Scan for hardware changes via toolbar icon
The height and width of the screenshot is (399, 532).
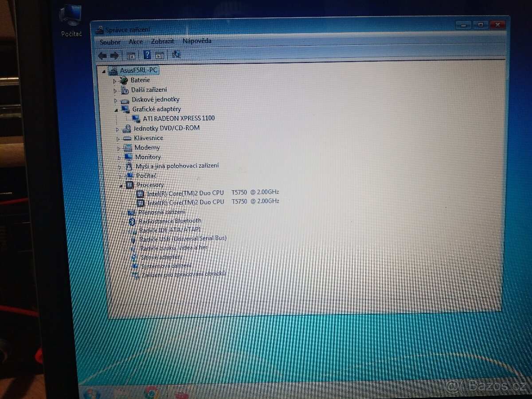coord(176,55)
